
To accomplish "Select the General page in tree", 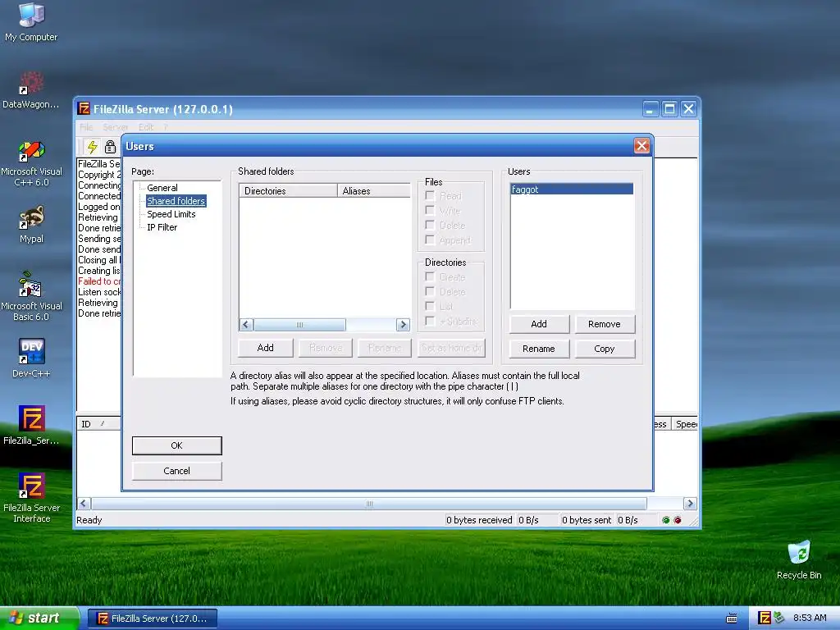I will 162,188.
